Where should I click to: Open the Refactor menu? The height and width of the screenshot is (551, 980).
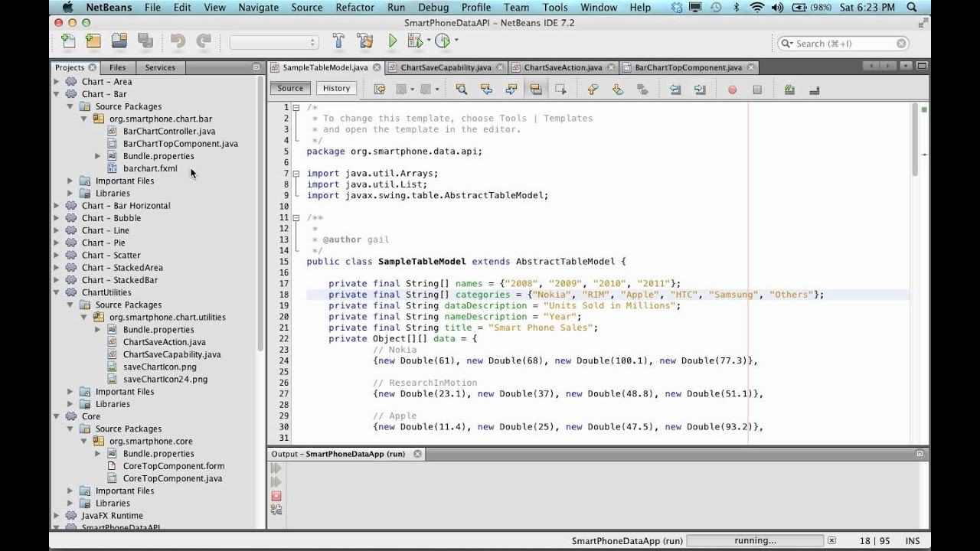click(355, 8)
